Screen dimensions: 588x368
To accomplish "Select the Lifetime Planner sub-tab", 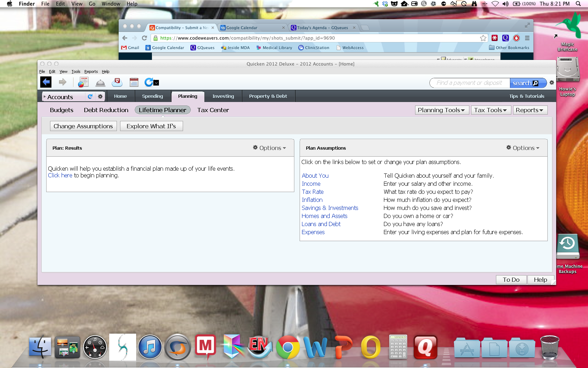I will pyautogui.click(x=162, y=110).
